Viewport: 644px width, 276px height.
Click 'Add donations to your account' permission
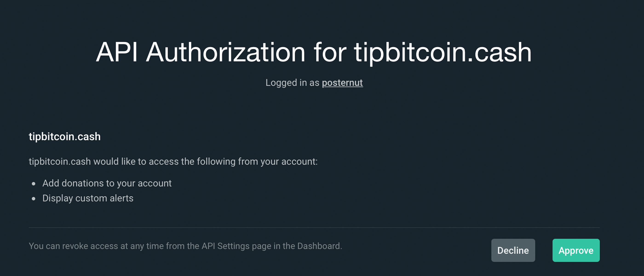107,183
